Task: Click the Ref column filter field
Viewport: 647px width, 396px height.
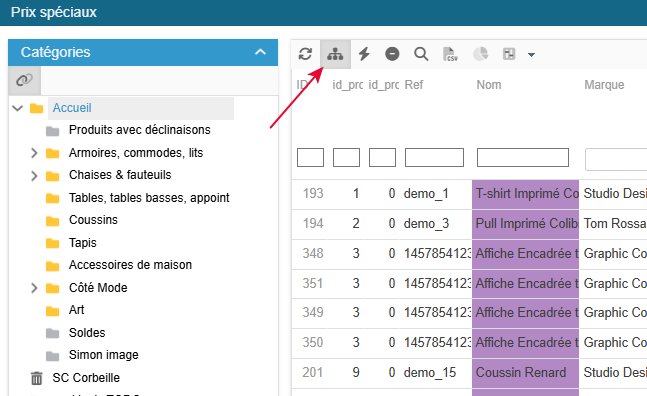Action: coord(434,158)
